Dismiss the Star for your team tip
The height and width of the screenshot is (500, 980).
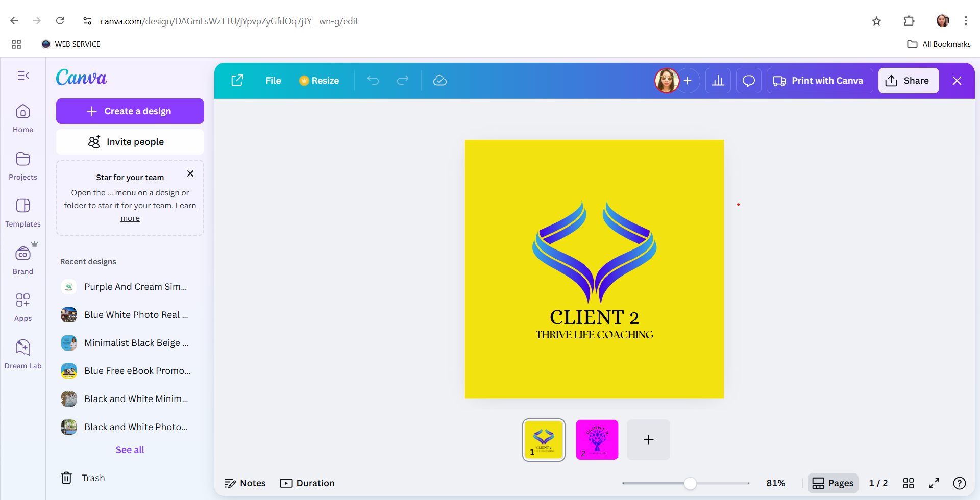190,173
